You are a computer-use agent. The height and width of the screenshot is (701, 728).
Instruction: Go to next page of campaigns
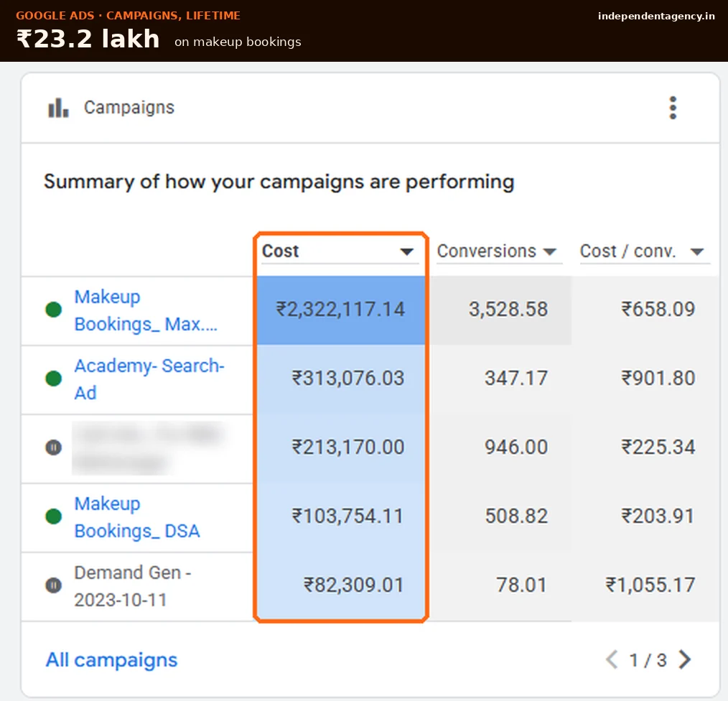click(685, 659)
